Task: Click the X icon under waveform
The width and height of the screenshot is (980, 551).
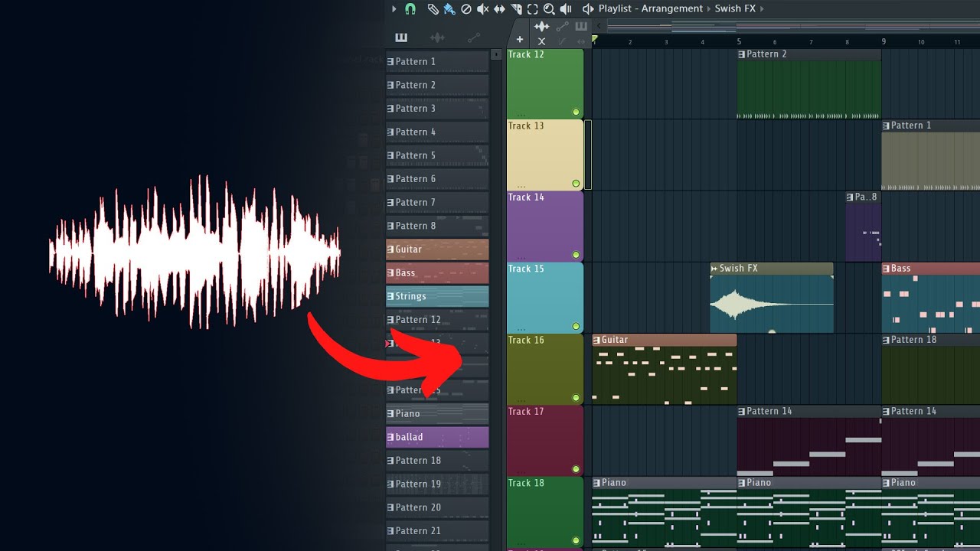Action: click(542, 41)
